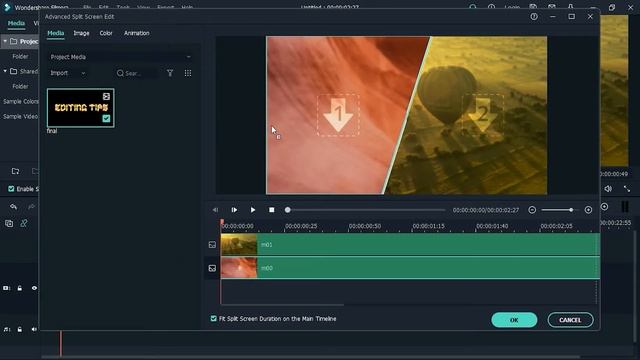Viewport: 640px width, 360px height.
Task: Switch media view with grid icon
Action: click(x=188, y=73)
